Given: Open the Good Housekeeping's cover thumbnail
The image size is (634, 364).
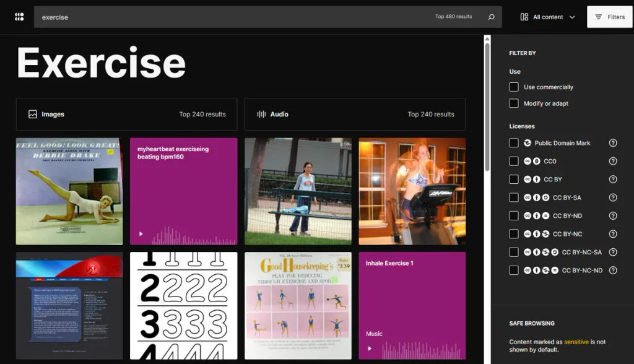Looking at the screenshot, I should pyautogui.click(x=298, y=306).
